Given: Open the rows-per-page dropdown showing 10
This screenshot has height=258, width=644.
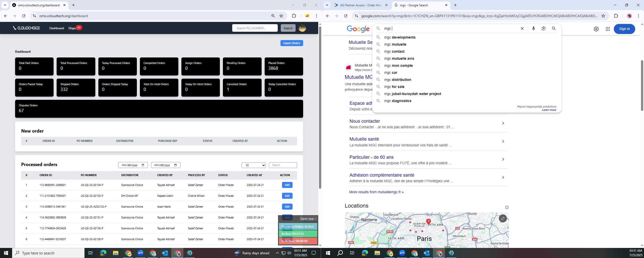Looking at the screenshot, I should click(254, 165).
